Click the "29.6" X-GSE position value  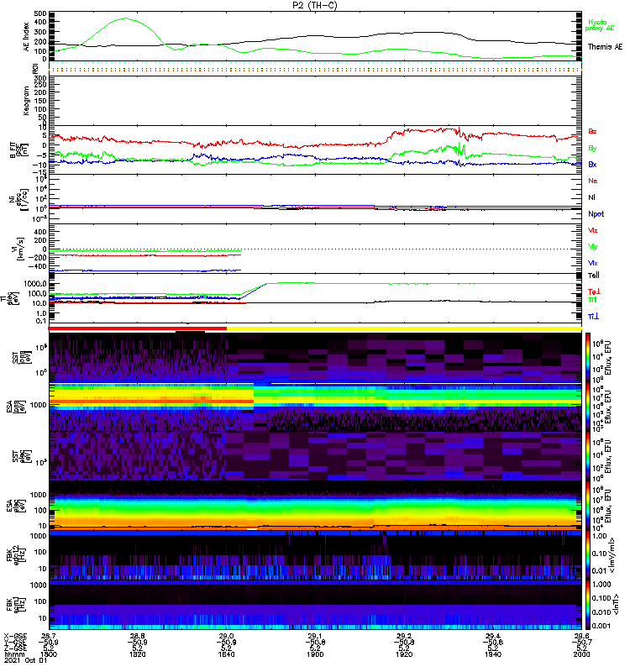pos(581,636)
